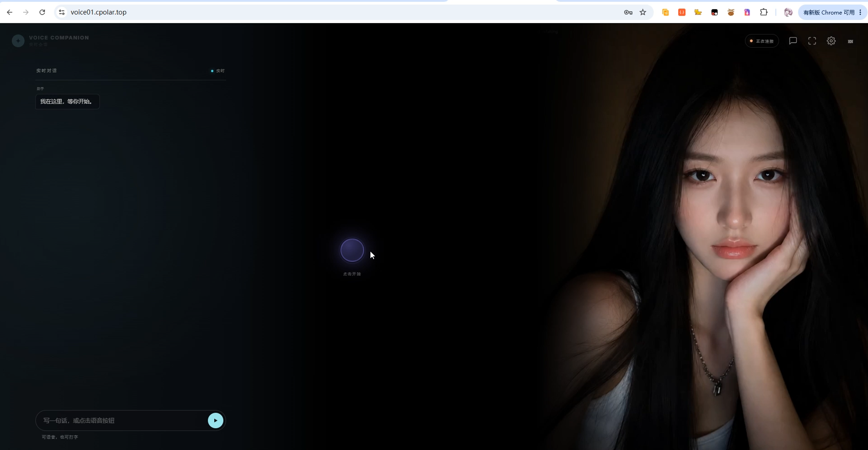The height and width of the screenshot is (450, 868).
Task: Open the yellow stacked-notes extension
Action: point(666,12)
